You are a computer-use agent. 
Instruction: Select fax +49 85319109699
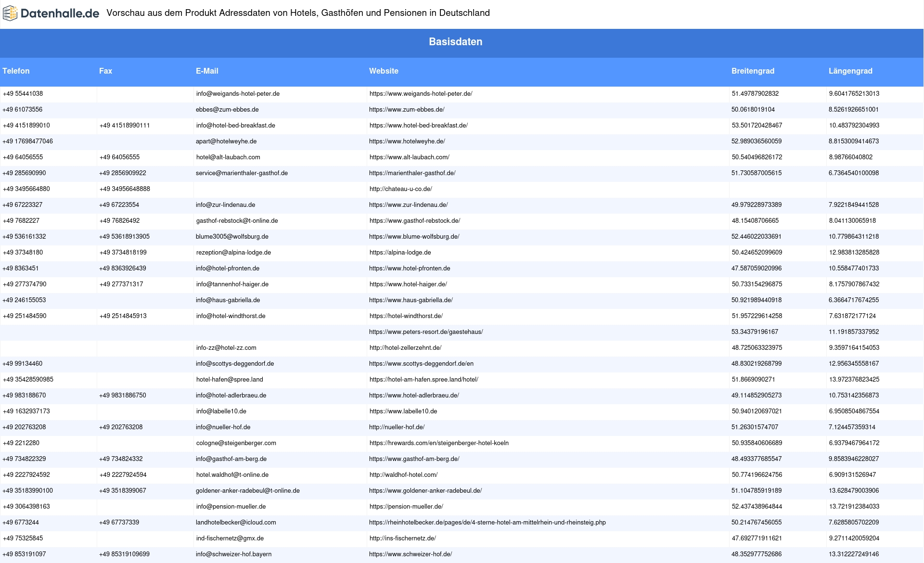click(x=124, y=554)
